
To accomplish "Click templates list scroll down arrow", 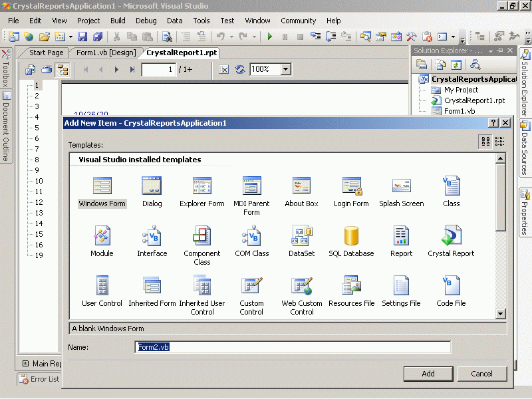I will [500, 313].
